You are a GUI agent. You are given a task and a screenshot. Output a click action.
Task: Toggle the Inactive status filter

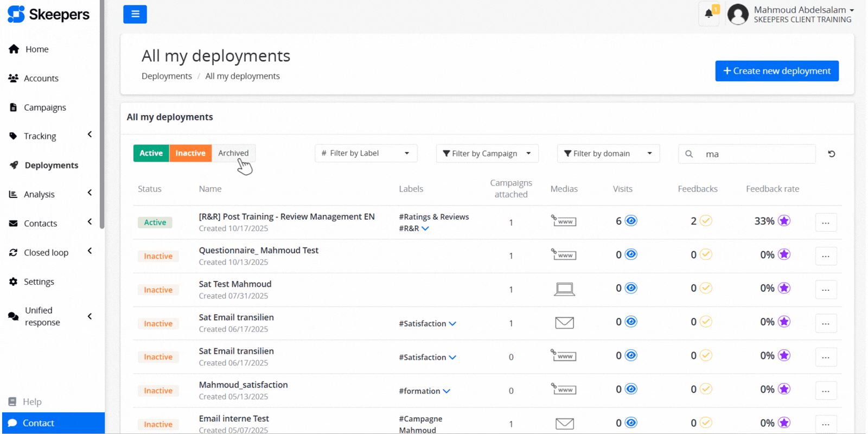coord(190,154)
